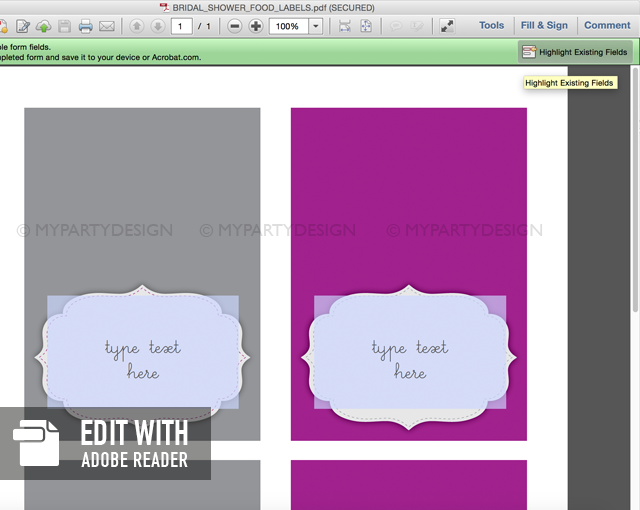Open the Tools pane
640x510 pixels.
tap(491, 26)
